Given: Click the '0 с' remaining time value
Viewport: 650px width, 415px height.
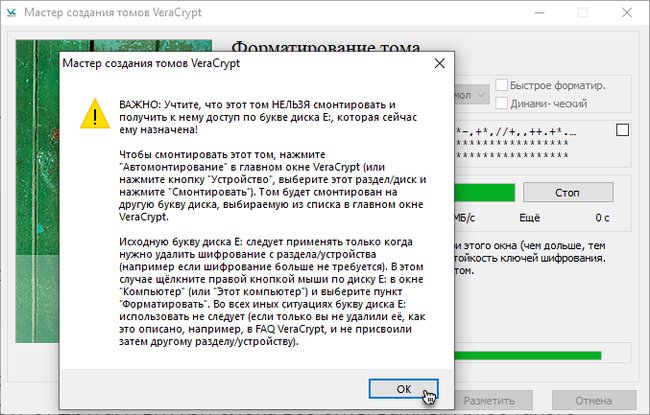Looking at the screenshot, I should tap(602, 218).
